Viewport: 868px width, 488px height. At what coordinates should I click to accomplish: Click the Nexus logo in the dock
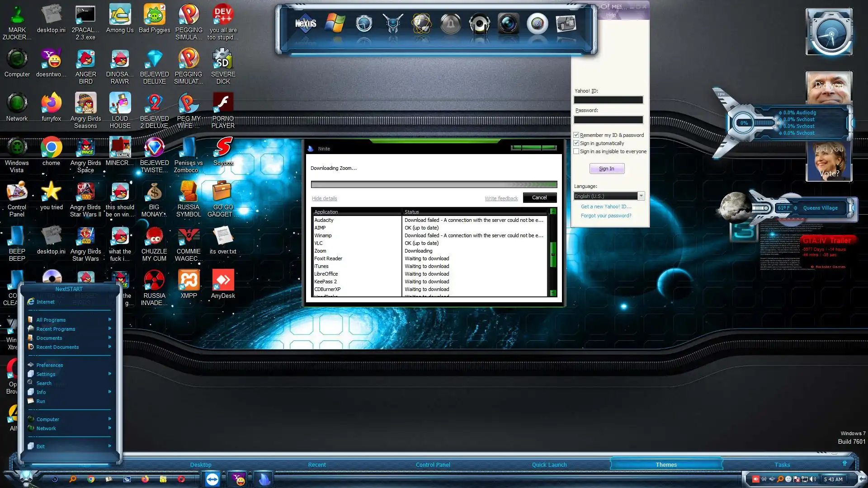tap(306, 23)
